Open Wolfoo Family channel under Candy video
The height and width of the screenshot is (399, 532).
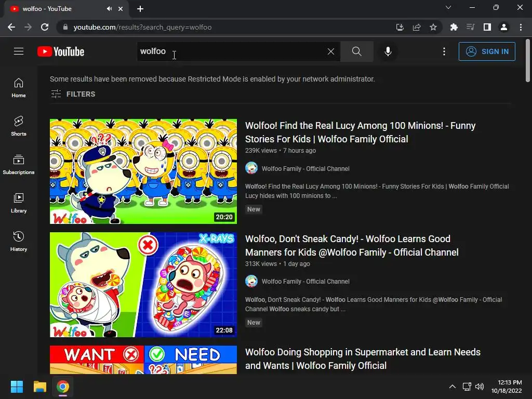(x=305, y=281)
